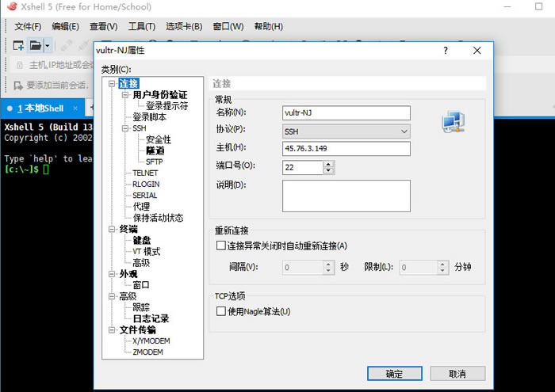Select SFTP tree item
The width and height of the screenshot is (555, 392).
[x=155, y=162]
